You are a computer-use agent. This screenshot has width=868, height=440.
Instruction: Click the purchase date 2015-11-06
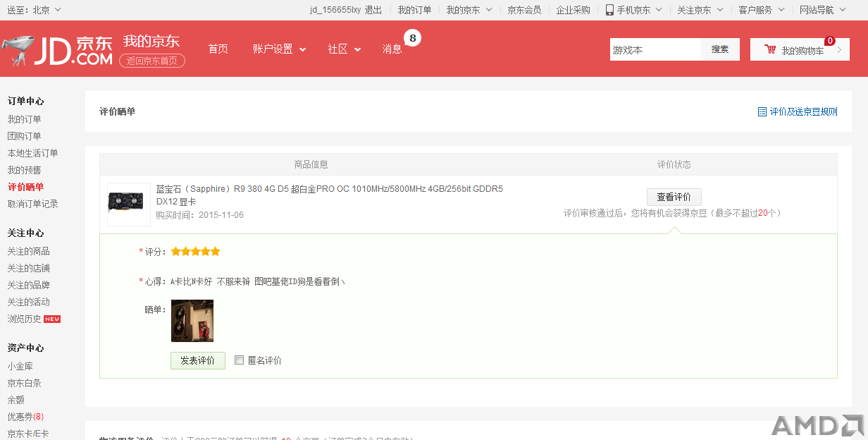tap(221, 215)
